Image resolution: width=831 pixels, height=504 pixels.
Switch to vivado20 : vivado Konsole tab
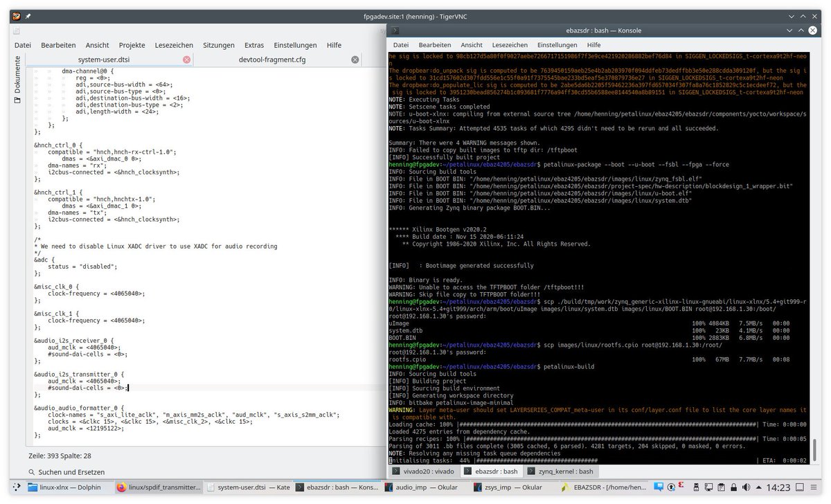(x=423, y=471)
